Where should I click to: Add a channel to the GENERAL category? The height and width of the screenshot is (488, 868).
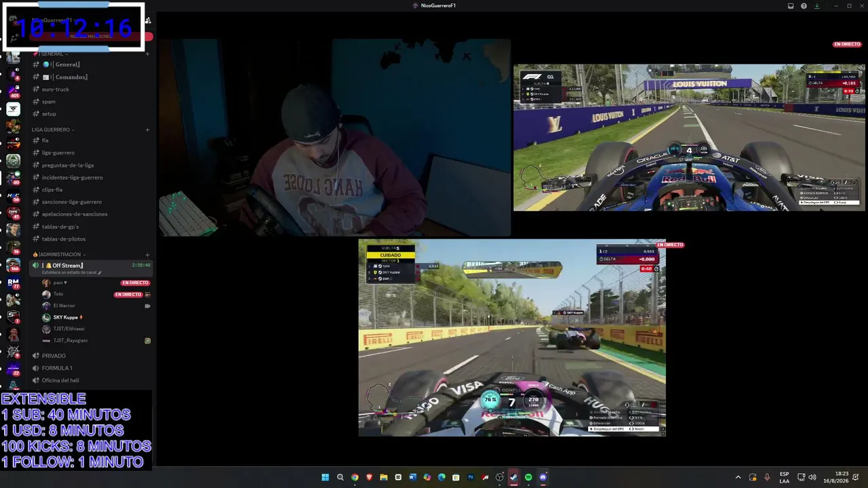(147, 54)
